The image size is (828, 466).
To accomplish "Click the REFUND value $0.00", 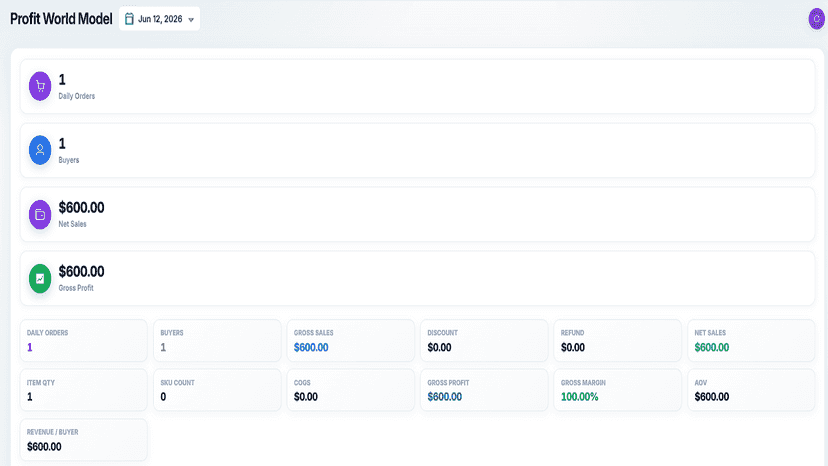I will [x=573, y=348].
